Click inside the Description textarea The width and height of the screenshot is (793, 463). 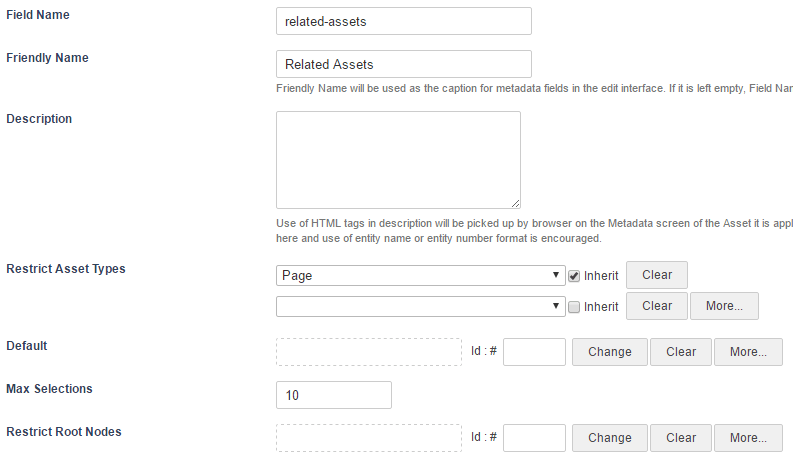398,160
